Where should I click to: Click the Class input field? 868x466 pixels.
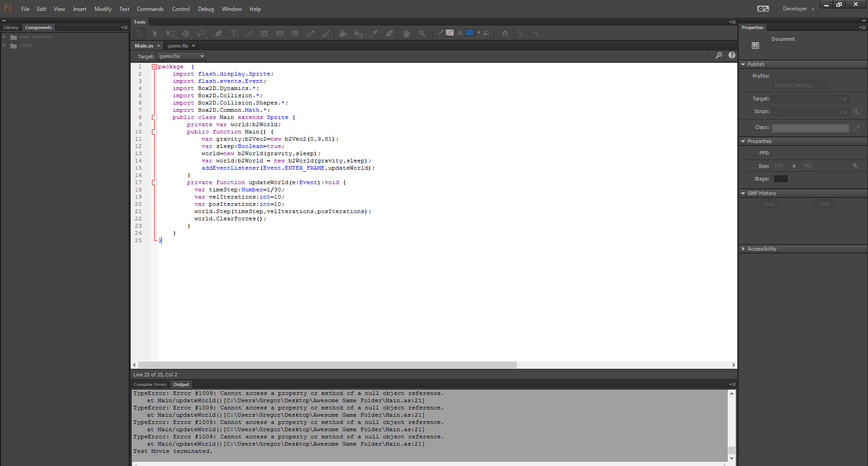[x=810, y=128]
